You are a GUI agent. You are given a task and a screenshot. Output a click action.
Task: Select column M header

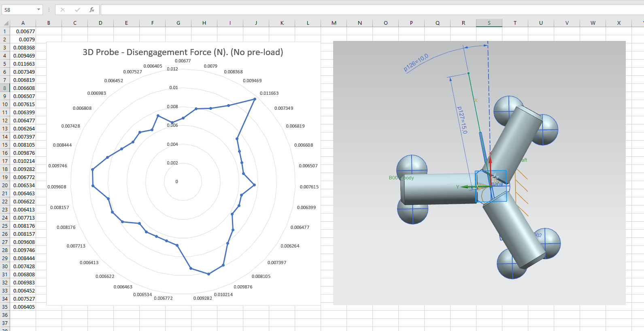coord(334,23)
